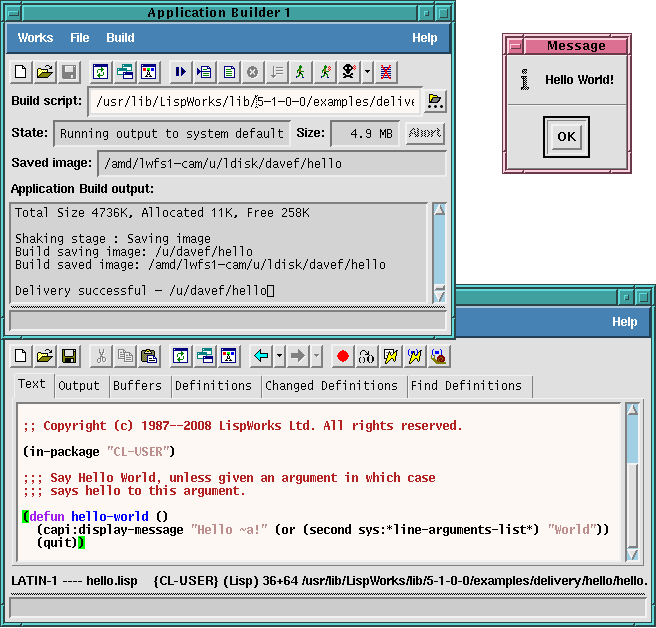
Task: Open Help menu in the Editor window
Action: point(624,322)
